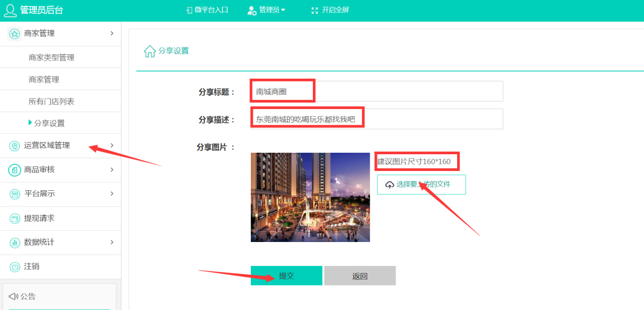Click the 注销 power icon
The width and height of the screenshot is (644, 310).
pos(15,266)
